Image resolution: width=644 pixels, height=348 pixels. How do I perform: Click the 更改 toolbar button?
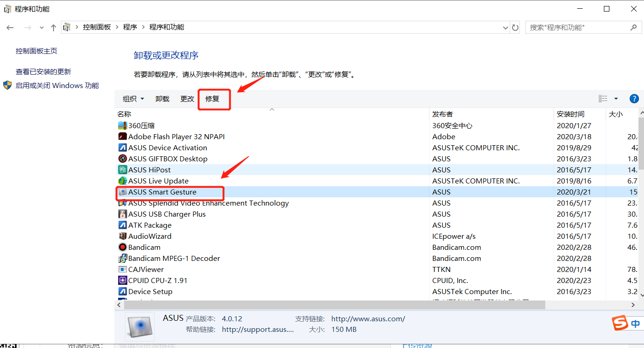[187, 99]
